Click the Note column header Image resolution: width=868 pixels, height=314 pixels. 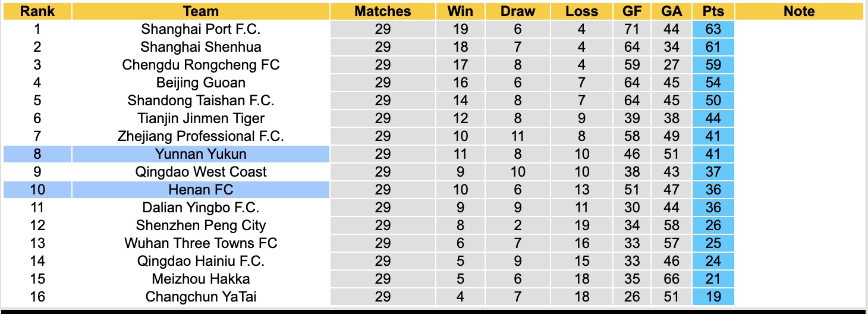(x=799, y=11)
